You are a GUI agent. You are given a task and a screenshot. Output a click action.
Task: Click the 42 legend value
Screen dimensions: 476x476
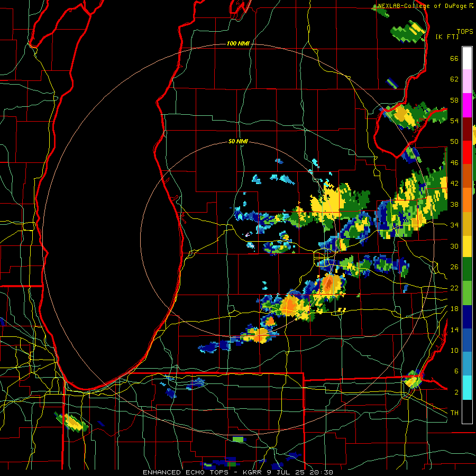pyautogui.click(x=454, y=184)
